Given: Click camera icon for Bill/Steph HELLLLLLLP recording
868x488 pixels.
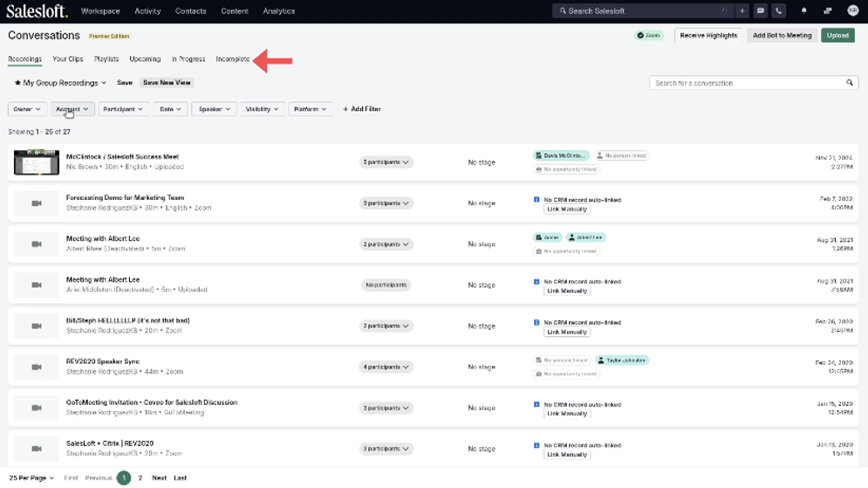Looking at the screenshot, I should click(x=37, y=326).
